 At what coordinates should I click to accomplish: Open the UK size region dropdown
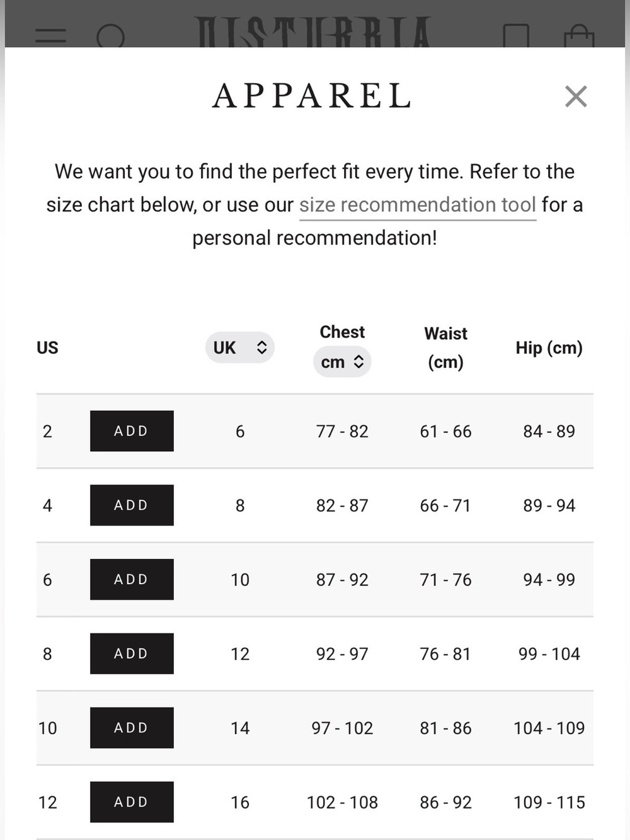point(240,347)
